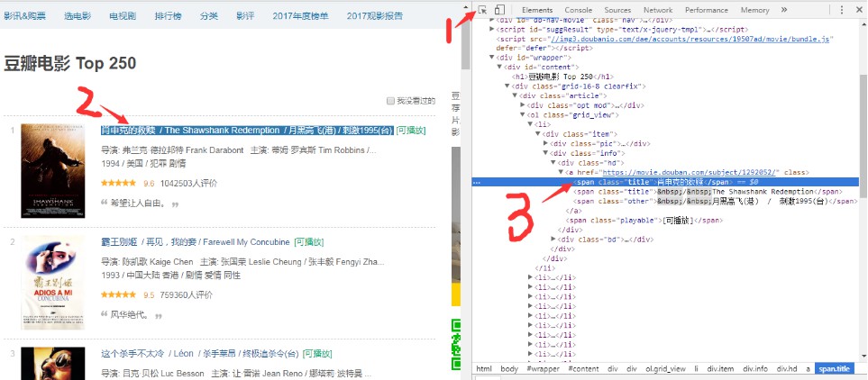Select the span class="title" 肖申克的救赎 row
868x380 pixels.
tap(665, 182)
